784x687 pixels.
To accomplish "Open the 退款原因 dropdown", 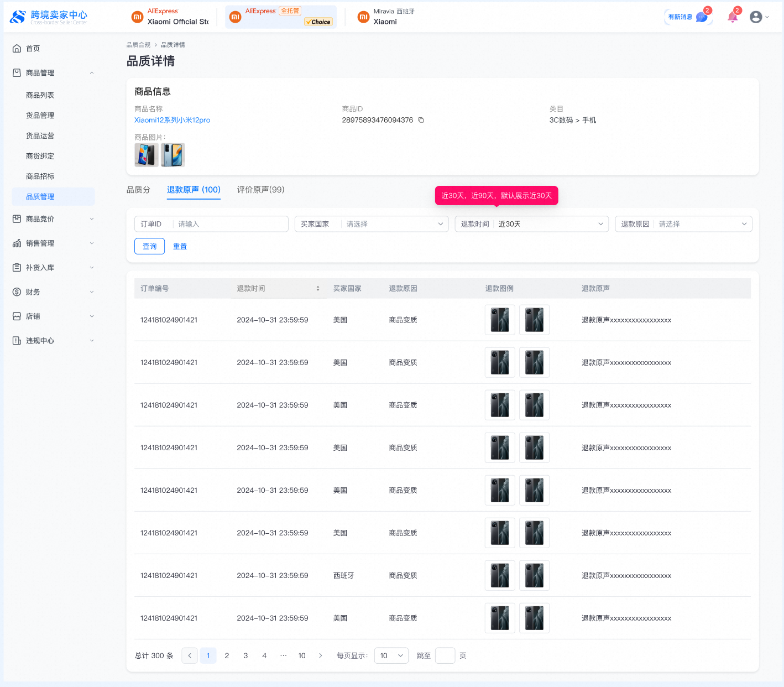I will tap(683, 224).
